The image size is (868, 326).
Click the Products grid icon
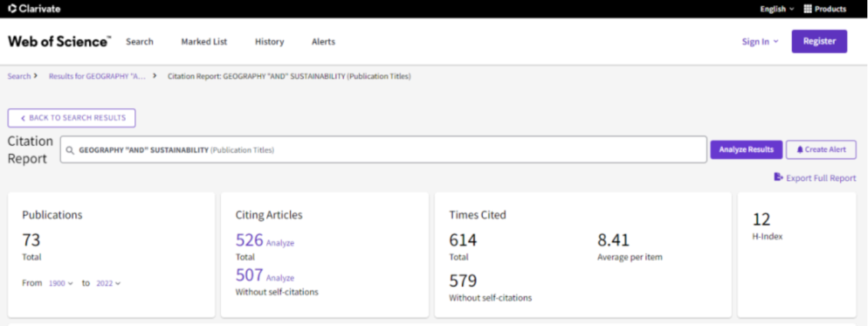(x=808, y=9)
